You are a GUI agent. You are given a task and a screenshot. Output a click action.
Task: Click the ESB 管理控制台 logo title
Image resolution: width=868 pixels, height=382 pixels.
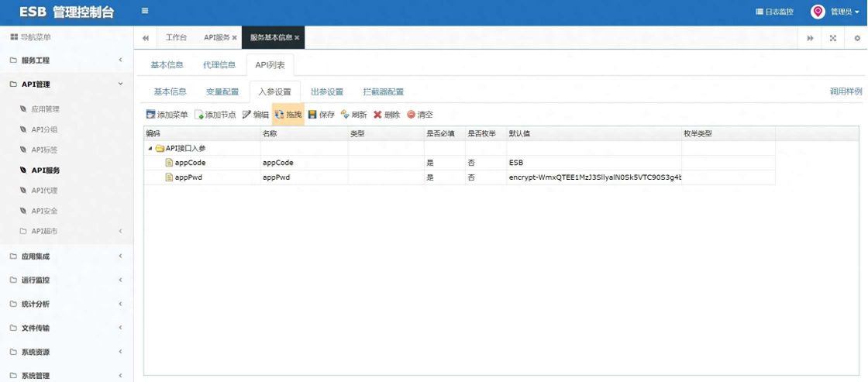pos(67,12)
